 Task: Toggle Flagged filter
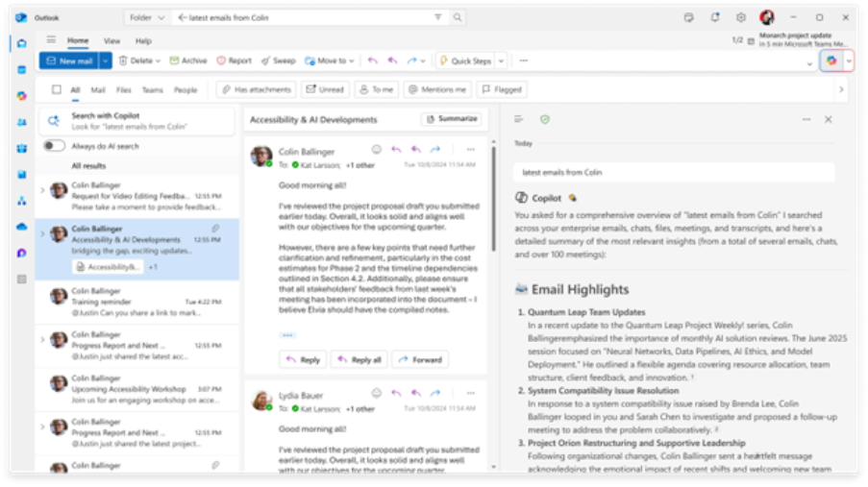[x=502, y=89]
